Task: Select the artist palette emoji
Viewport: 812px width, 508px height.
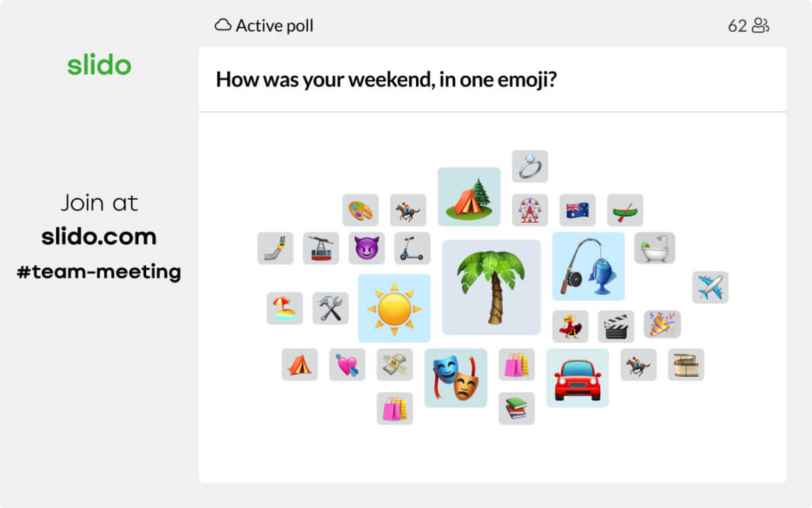Action: click(360, 211)
